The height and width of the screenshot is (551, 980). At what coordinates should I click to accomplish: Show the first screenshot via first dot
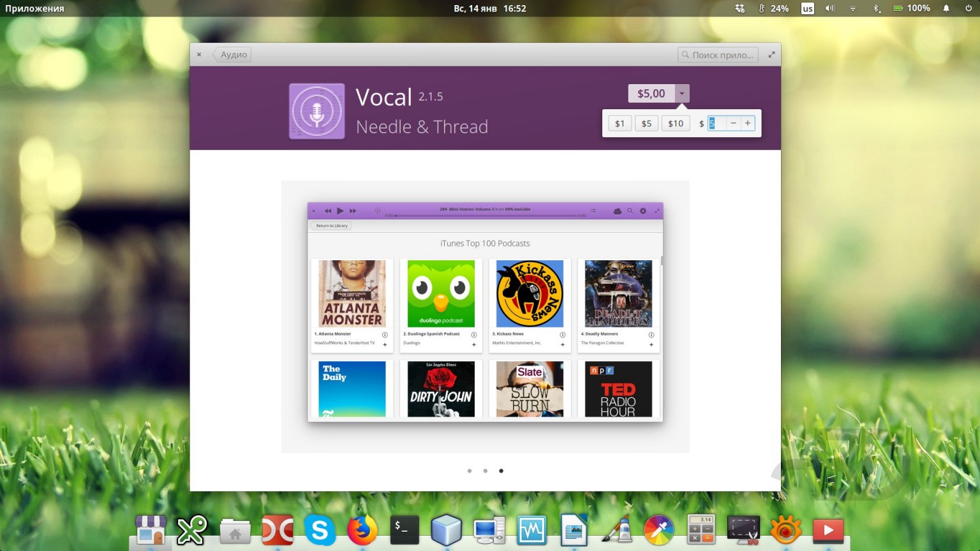coord(470,471)
